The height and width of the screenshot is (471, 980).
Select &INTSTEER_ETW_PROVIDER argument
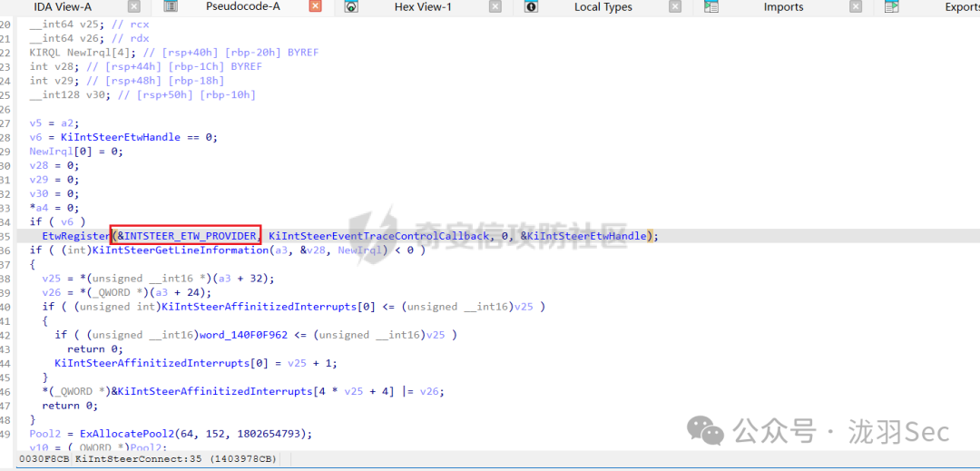tap(187, 236)
